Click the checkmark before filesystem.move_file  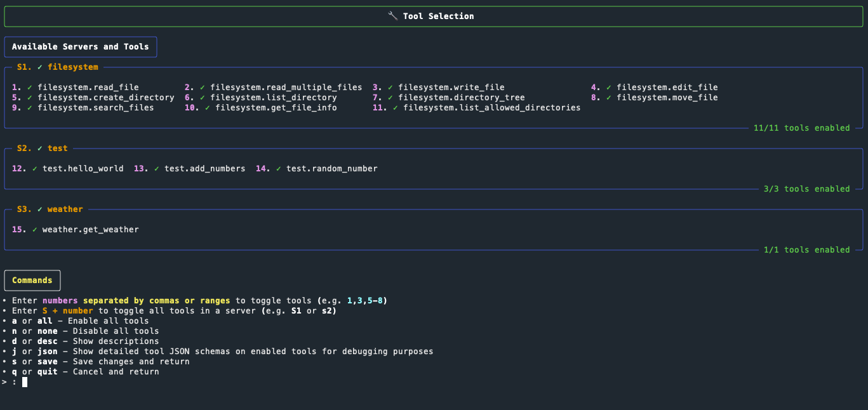pyautogui.click(x=609, y=98)
